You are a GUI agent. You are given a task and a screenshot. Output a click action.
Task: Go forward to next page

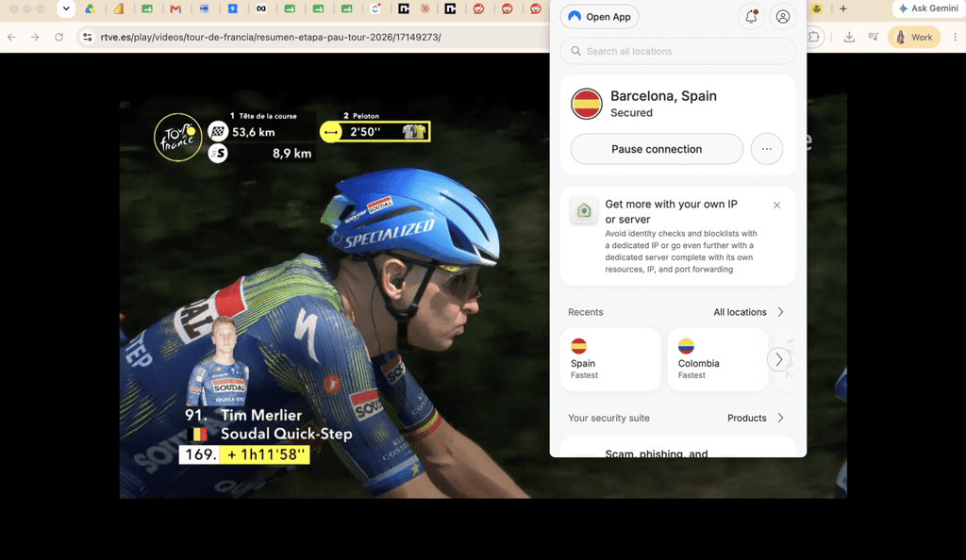point(35,37)
